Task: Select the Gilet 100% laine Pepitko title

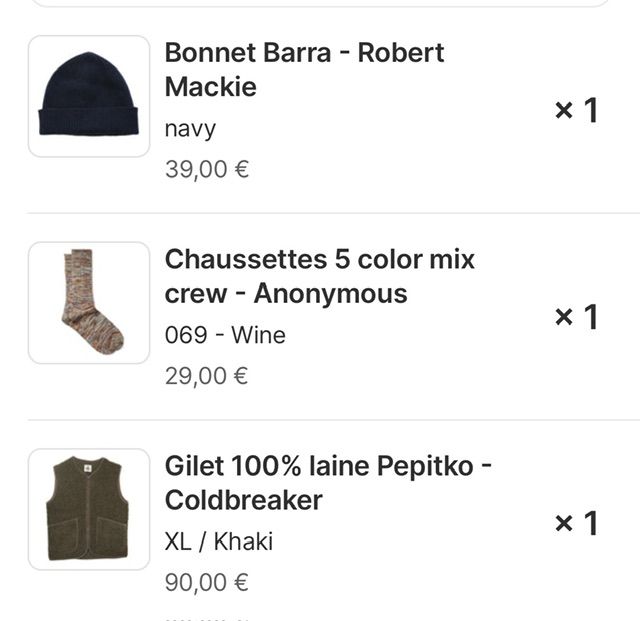Action: tap(328, 466)
